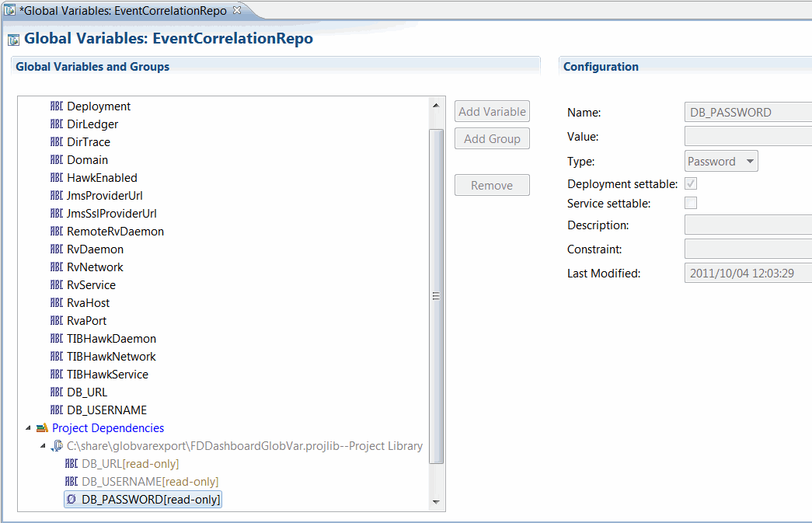
Task: Click the string icon next to HawkEnabled
Action: (x=54, y=177)
